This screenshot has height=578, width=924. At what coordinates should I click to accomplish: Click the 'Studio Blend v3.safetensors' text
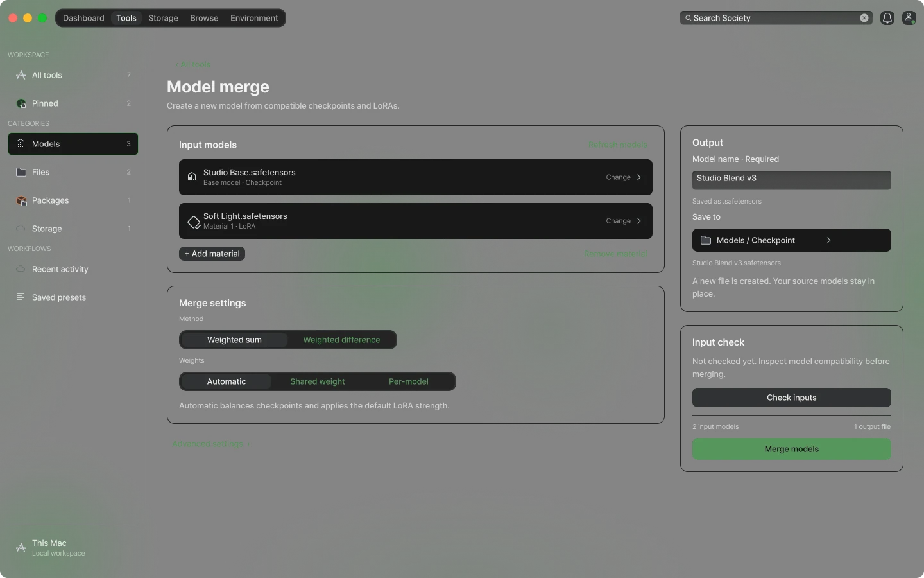(737, 263)
